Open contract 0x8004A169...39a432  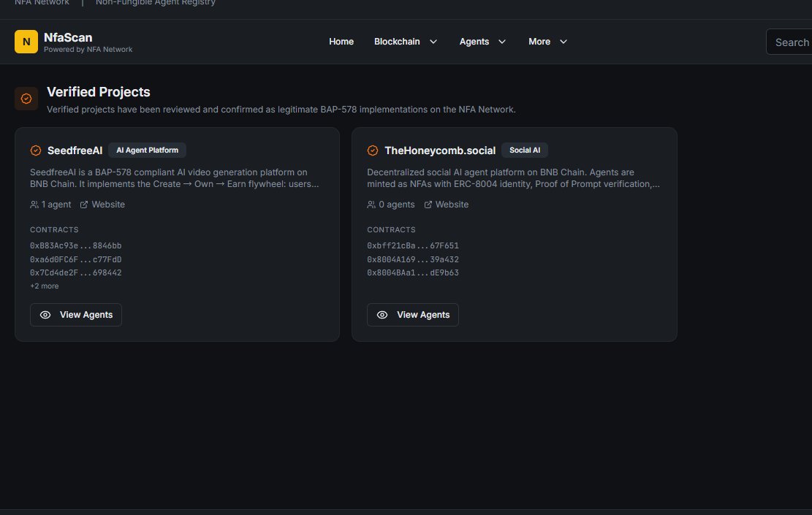413,259
